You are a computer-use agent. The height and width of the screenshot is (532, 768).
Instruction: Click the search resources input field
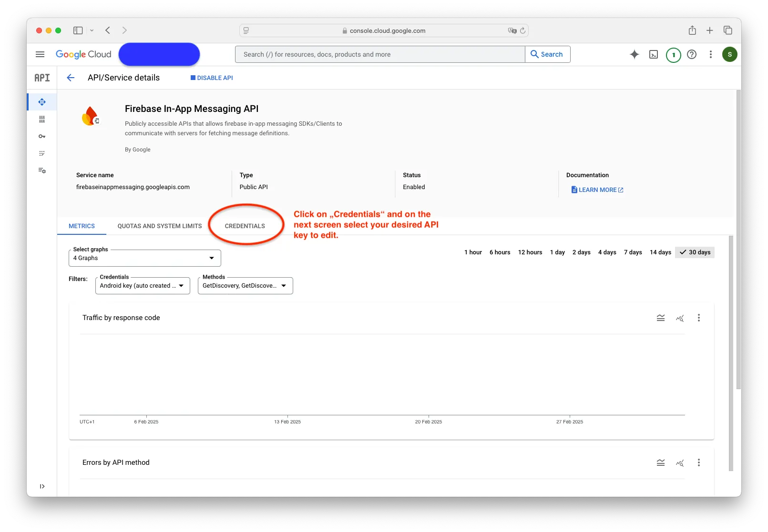coord(380,54)
